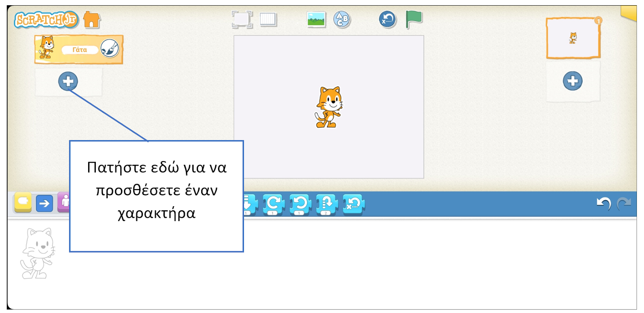
Task: Add text to the stage with ABC icon
Action: click(x=342, y=19)
